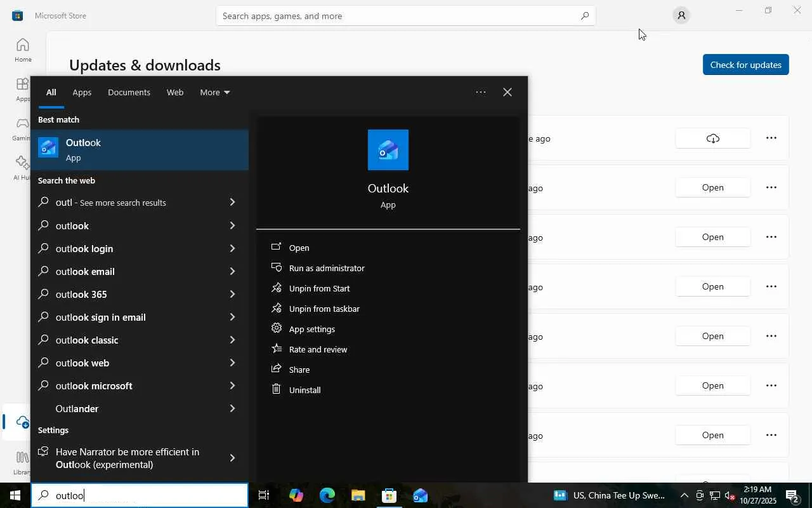Click the Store 'Search apps, games, and more' field
The width and height of the screenshot is (812, 508).
406,16
